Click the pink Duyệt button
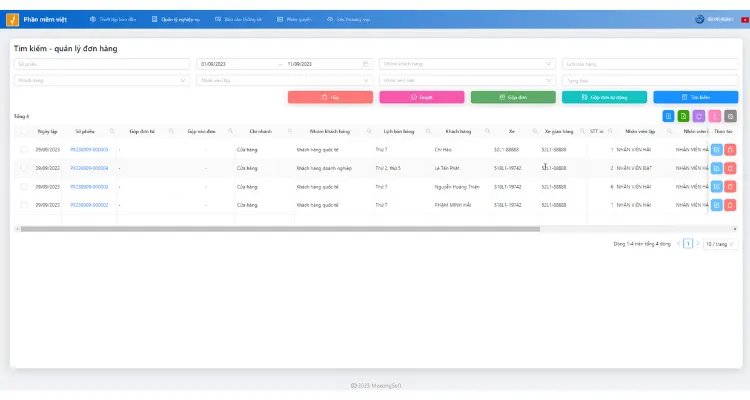The width and height of the screenshot is (750, 400). (422, 97)
